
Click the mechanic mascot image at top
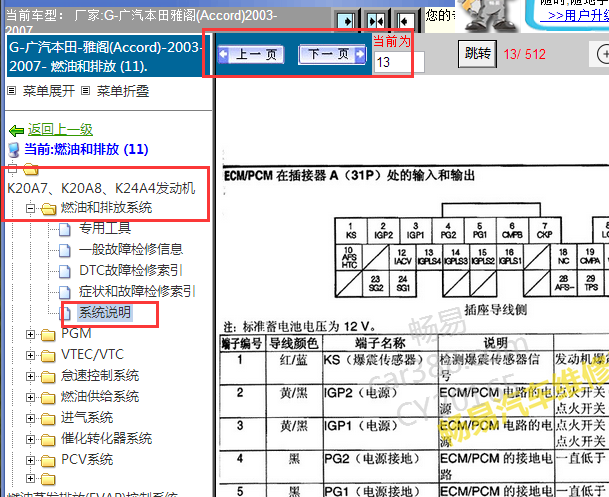(488, 16)
